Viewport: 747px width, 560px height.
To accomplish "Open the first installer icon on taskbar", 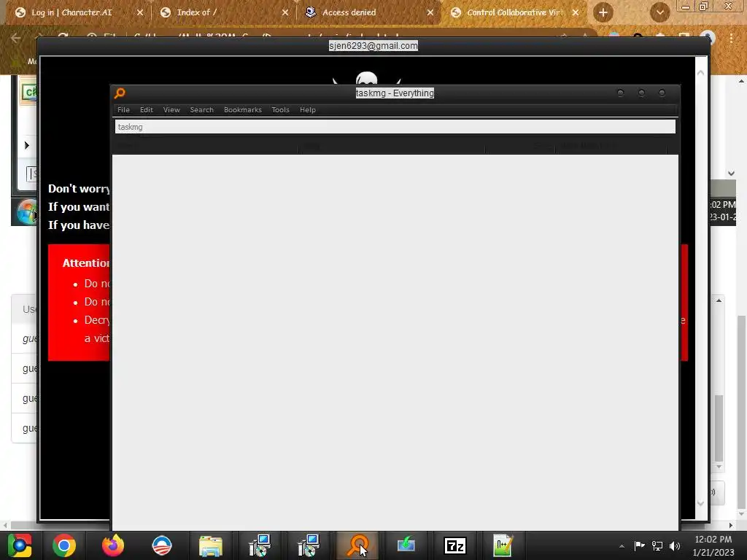I will pyautogui.click(x=260, y=545).
